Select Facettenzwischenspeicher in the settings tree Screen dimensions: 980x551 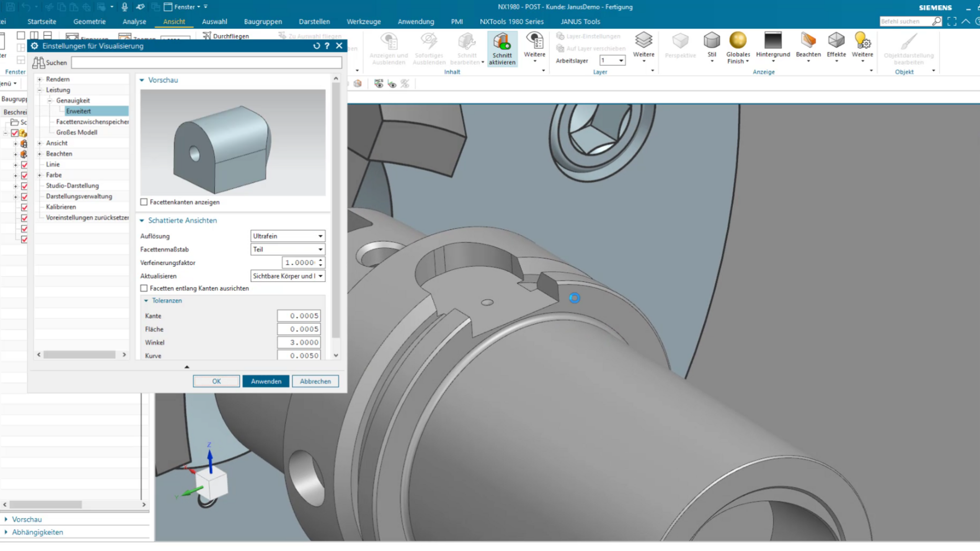(92, 122)
